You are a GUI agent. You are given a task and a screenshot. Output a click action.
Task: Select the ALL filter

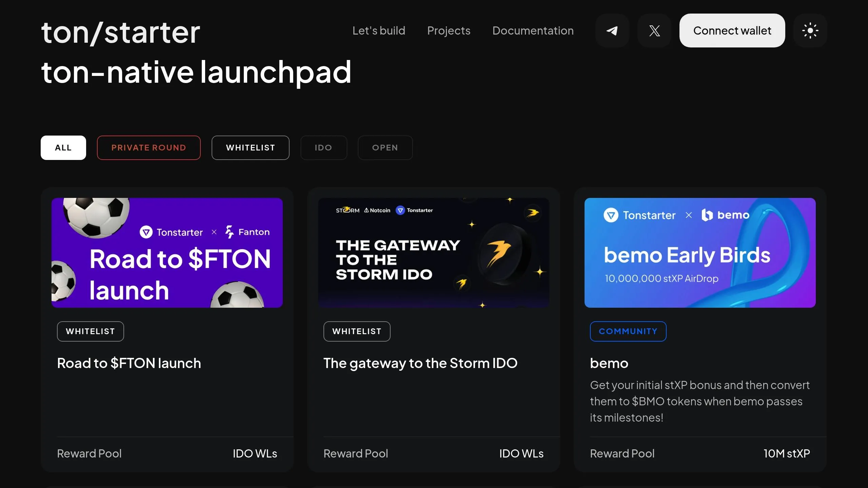pyautogui.click(x=63, y=147)
